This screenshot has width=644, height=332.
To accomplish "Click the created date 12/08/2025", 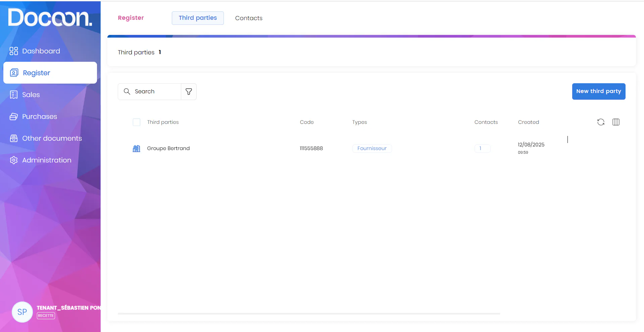I will click(531, 145).
